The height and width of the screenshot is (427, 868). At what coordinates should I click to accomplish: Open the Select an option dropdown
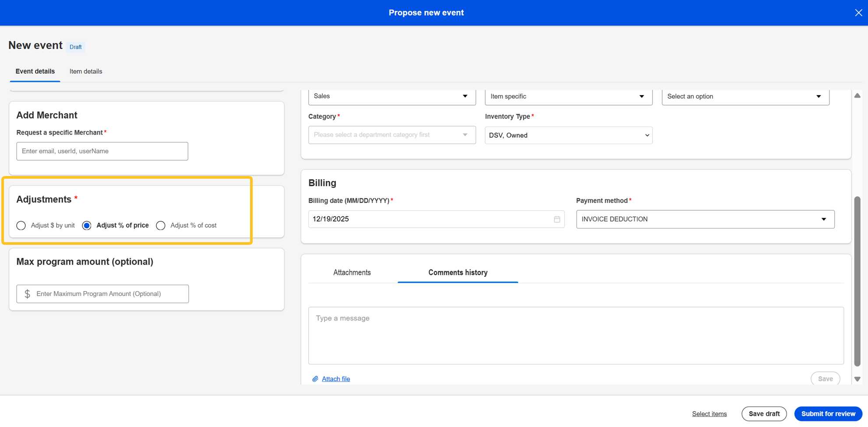point(745,96)
